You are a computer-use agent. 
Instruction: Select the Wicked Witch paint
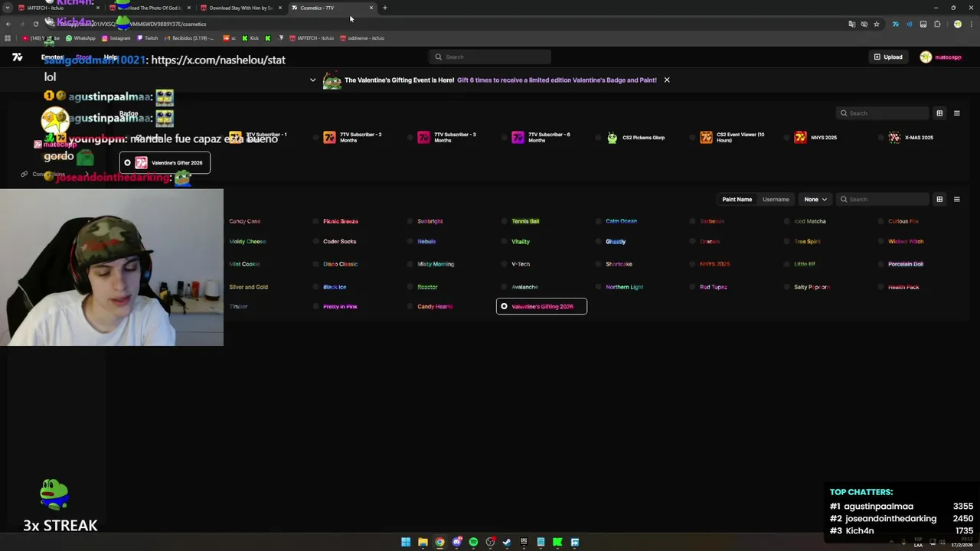tap(906, 242)
